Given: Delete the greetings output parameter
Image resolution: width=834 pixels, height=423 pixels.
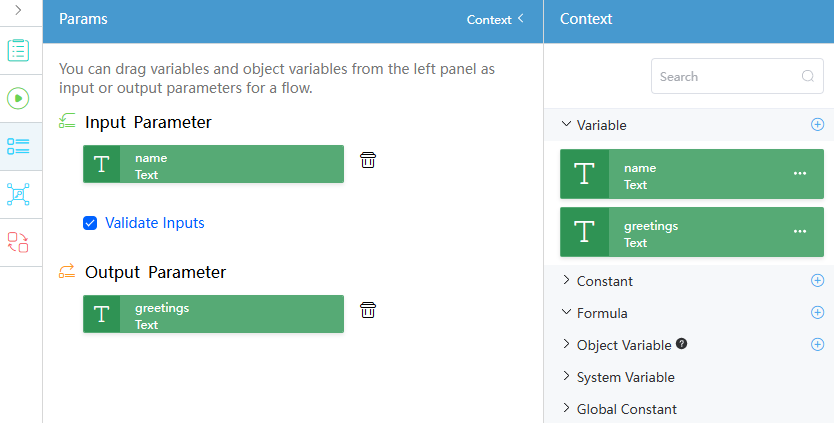Looking at the screenshot, I should [368, 310].
